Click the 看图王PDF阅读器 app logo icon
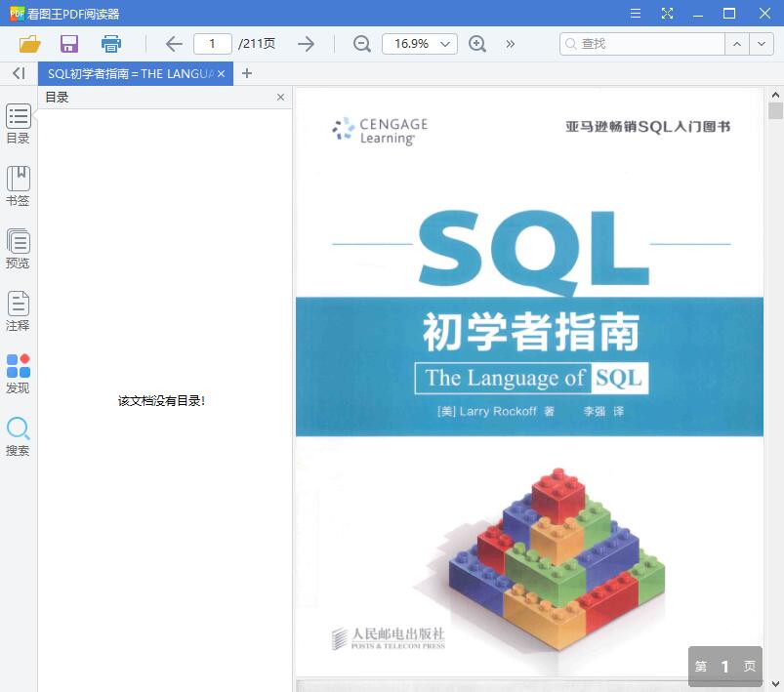 pos(17,14)
